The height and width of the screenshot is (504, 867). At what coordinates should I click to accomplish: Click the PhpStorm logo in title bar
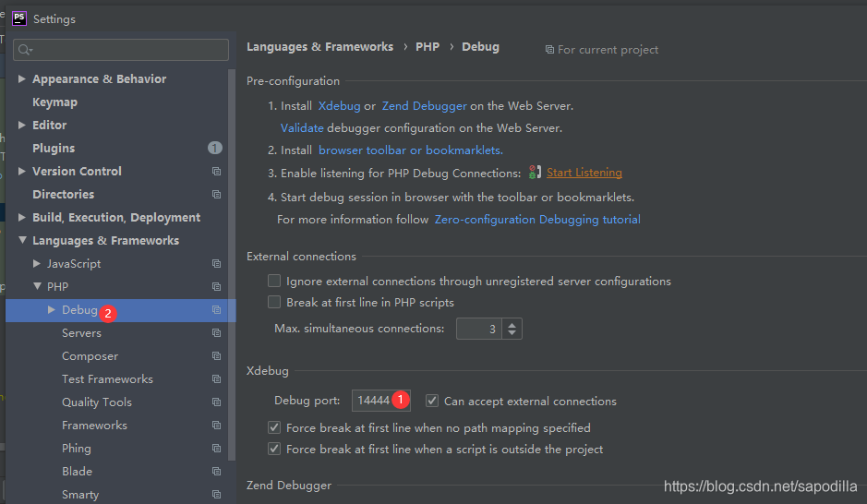(x=19, y=18)
